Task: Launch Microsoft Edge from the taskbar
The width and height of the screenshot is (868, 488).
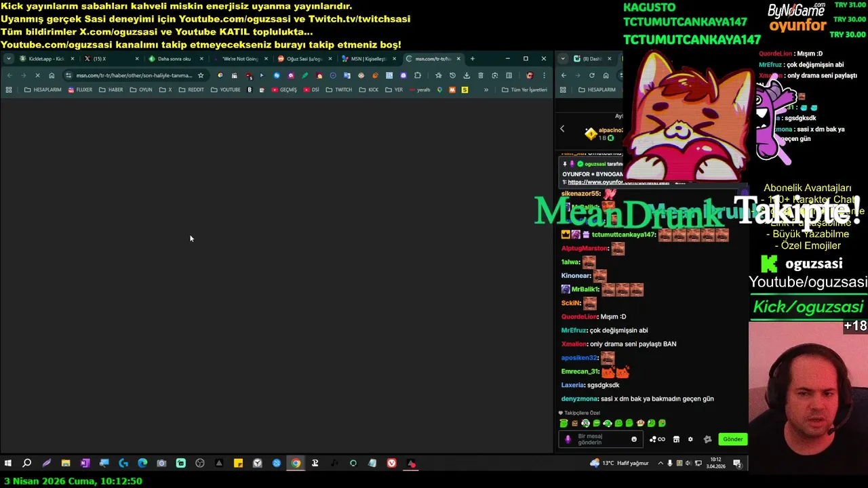Action: pos(142,464)
